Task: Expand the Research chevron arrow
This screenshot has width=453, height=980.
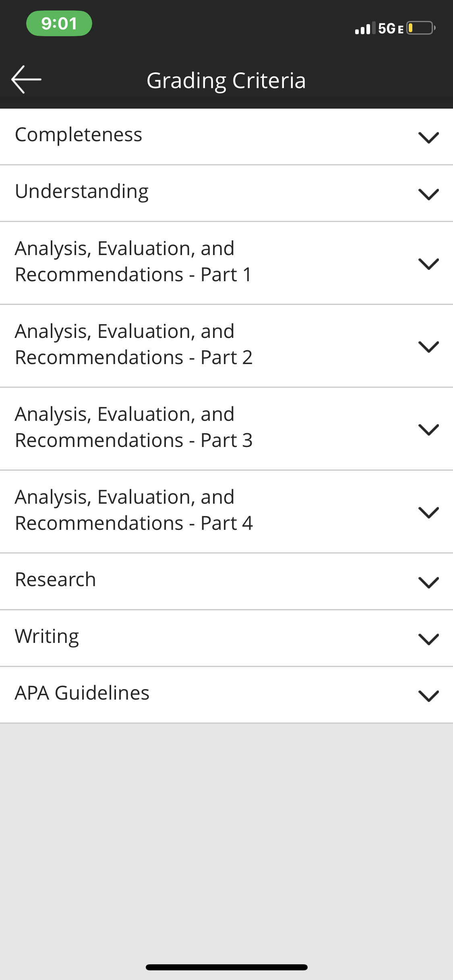Action: (428, 583)
